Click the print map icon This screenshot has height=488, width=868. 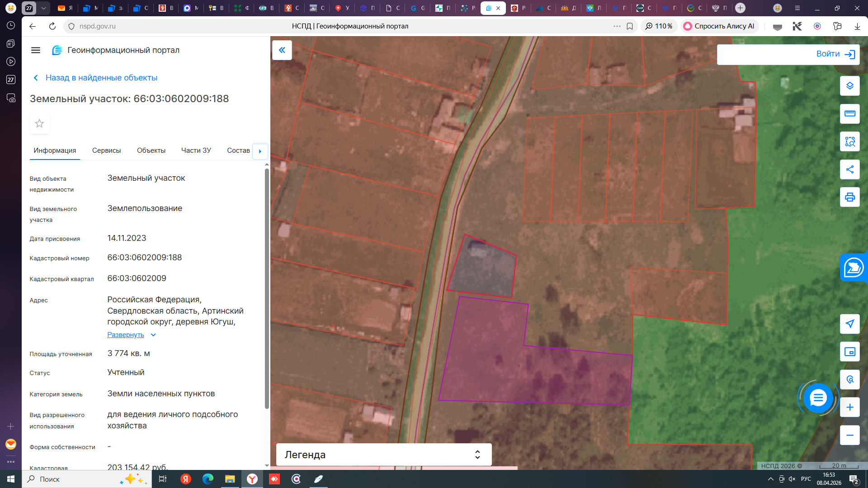(849, 197)
